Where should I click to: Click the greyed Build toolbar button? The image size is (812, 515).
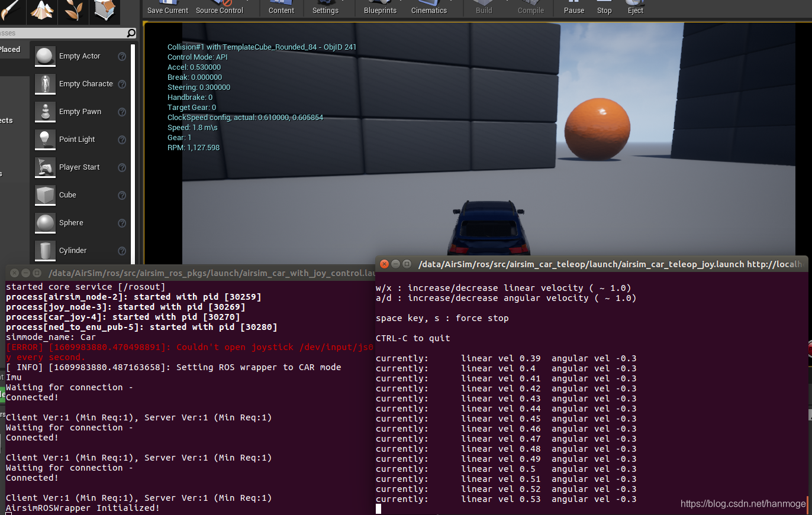point(484,8)
